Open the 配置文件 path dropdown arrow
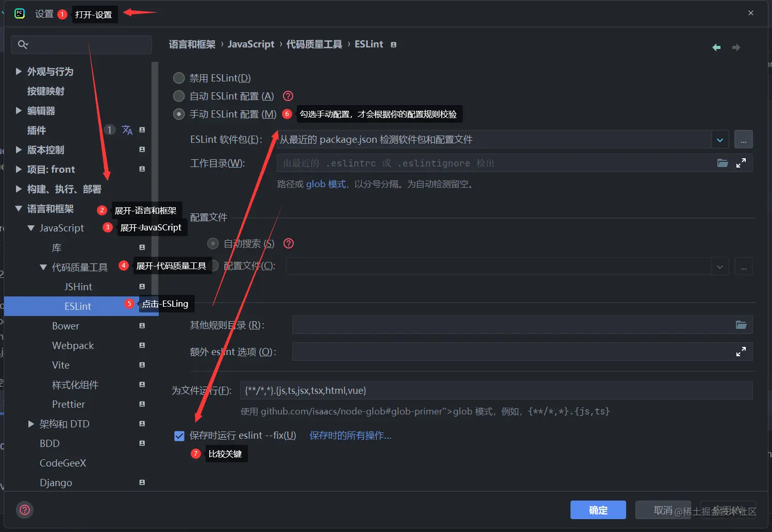 [x=720, y=267]
